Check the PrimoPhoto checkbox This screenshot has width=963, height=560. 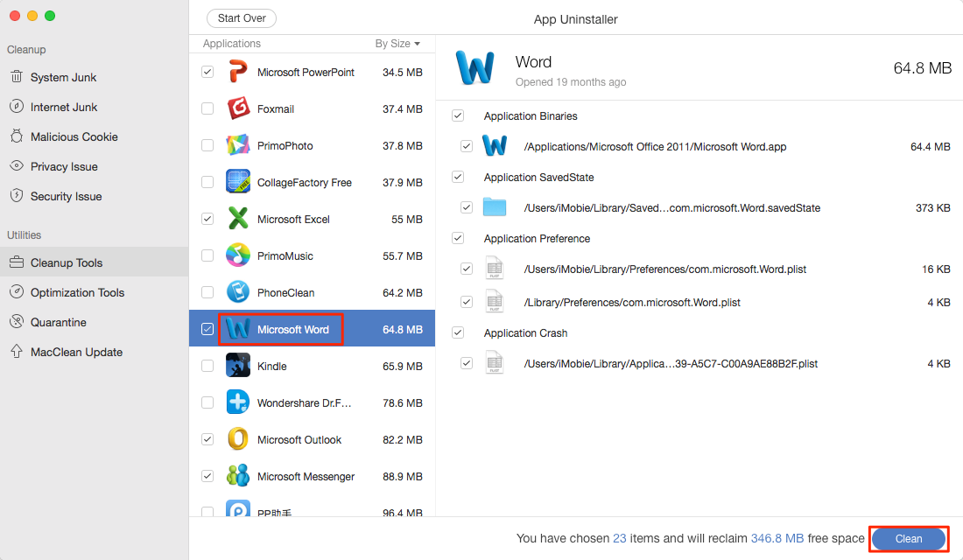(x=207, y=145)
